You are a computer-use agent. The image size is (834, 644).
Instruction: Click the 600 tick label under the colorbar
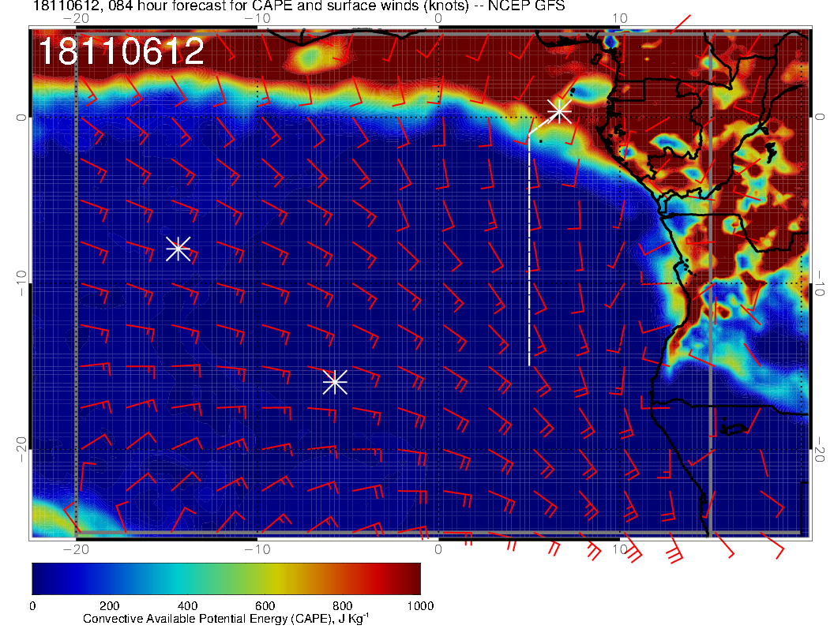265,605
